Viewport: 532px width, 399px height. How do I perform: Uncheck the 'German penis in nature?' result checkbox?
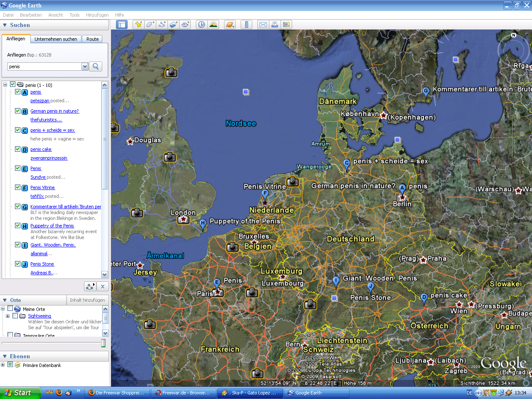click(x=18, y=111)
